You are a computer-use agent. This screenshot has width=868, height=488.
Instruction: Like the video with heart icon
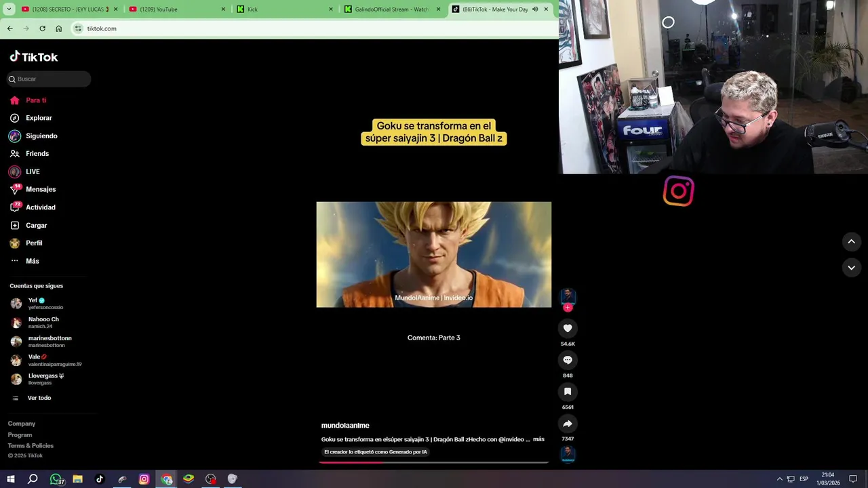click(x=568, y=328)
